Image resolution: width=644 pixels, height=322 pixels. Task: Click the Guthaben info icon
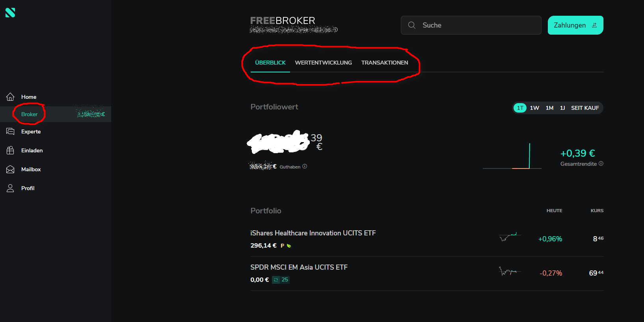point(305,166)
